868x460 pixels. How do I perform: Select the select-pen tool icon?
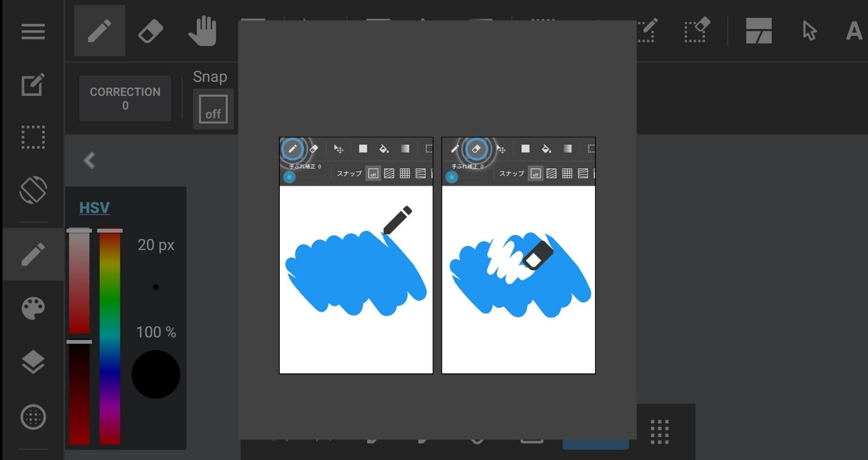(x=648, y=30)
